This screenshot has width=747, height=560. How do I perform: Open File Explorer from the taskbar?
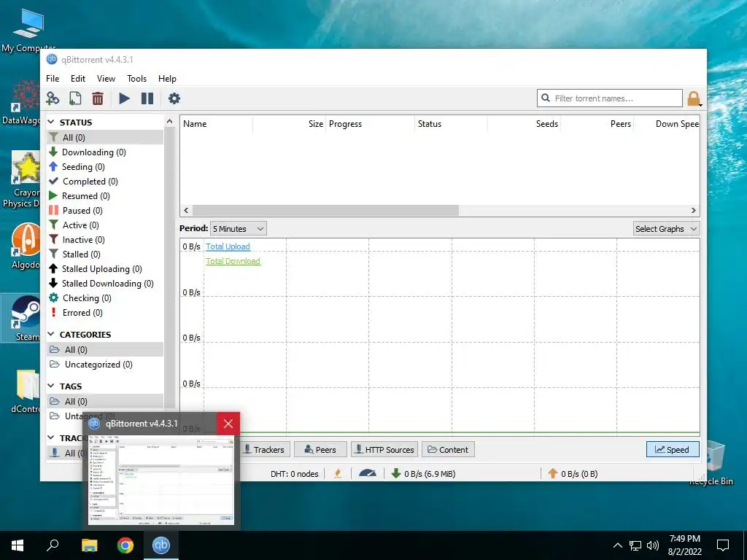(89, 545)
